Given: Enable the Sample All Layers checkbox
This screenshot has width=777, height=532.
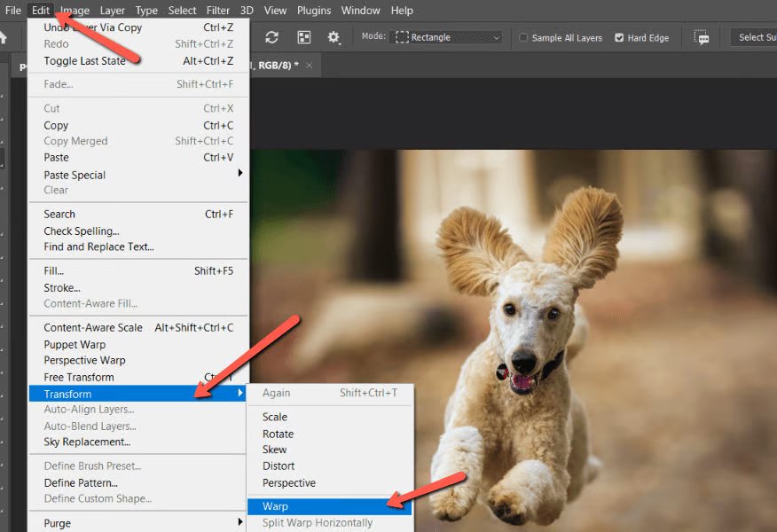Looking at the screenshot, I should tap(523, 38).
